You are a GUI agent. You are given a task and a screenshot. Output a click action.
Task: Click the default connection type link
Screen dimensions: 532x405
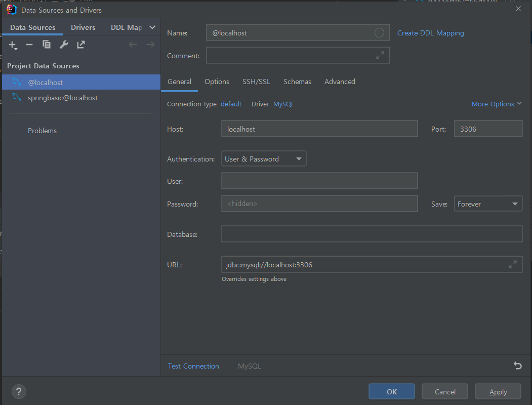pos(231,104)
